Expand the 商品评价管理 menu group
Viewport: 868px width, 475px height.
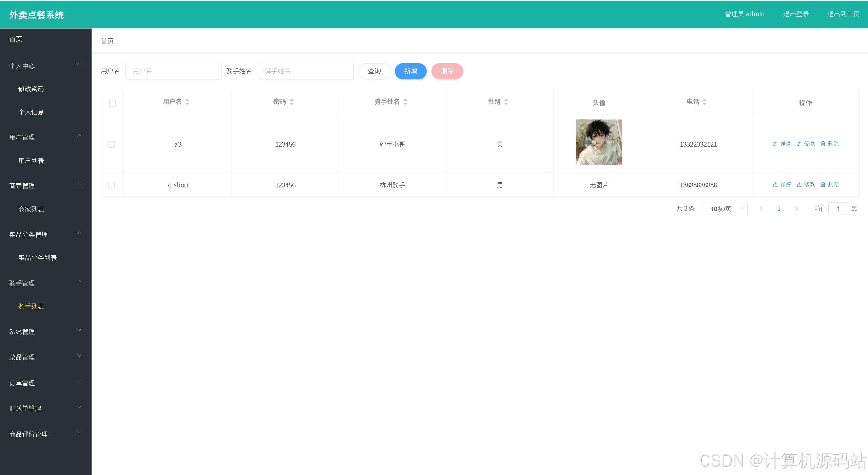point(45,434)
